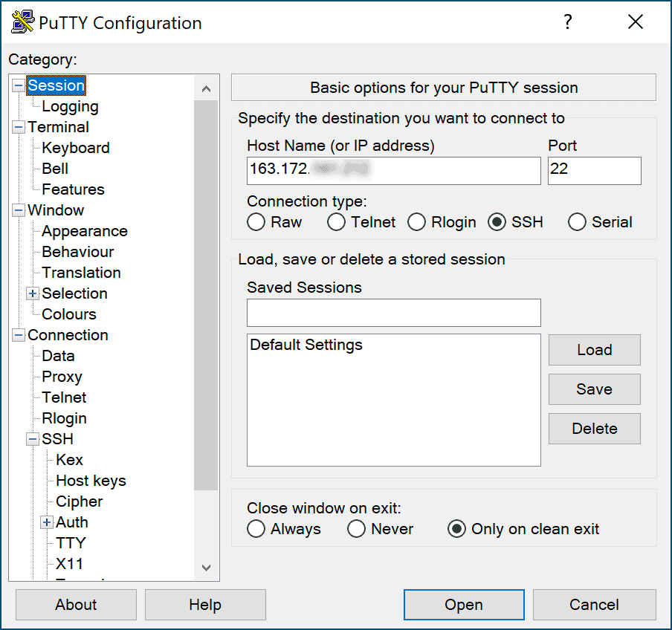Image resolution: width=672 pixels, height=630 pixels.
Task: Open the Host keys settings
Action: 90,481
